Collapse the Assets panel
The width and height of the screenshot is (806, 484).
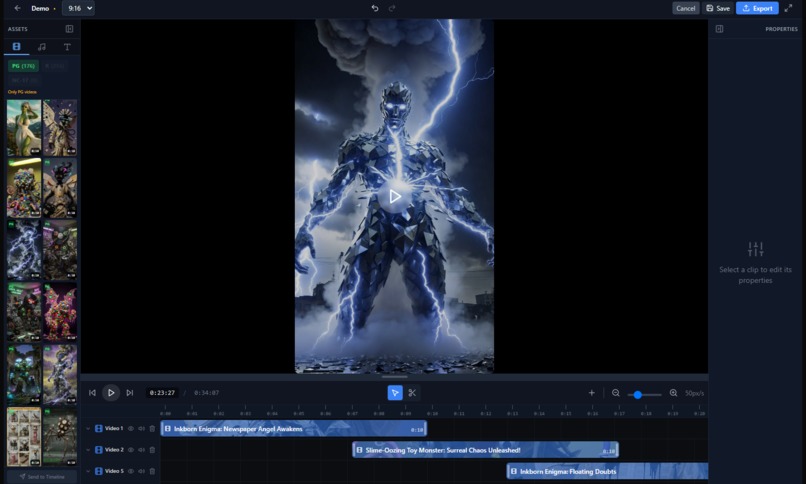pos(69,29)
